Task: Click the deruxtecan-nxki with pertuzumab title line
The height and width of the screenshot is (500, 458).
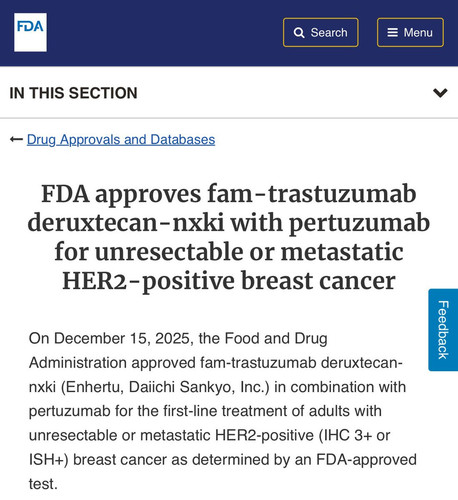Action: coord(229,223)
